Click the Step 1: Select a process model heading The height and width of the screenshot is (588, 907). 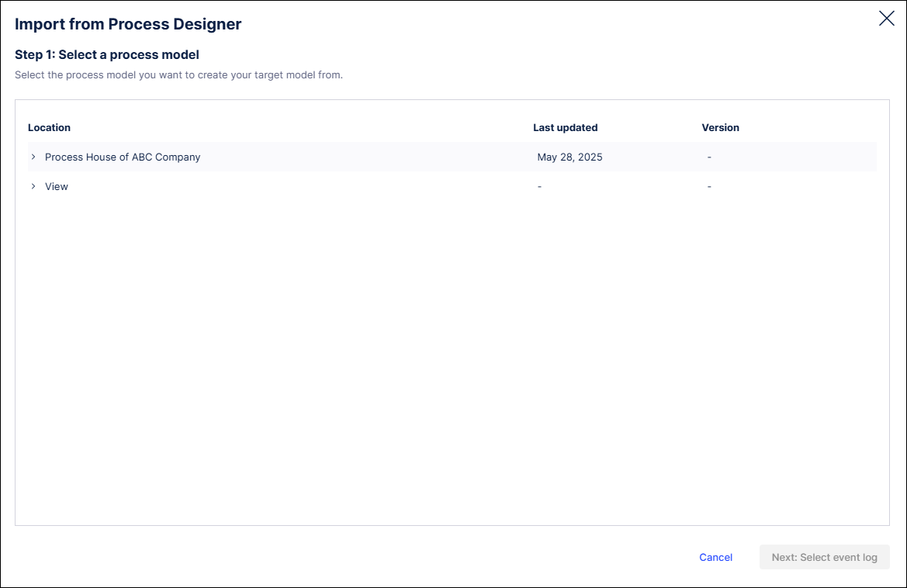[107, 54]
